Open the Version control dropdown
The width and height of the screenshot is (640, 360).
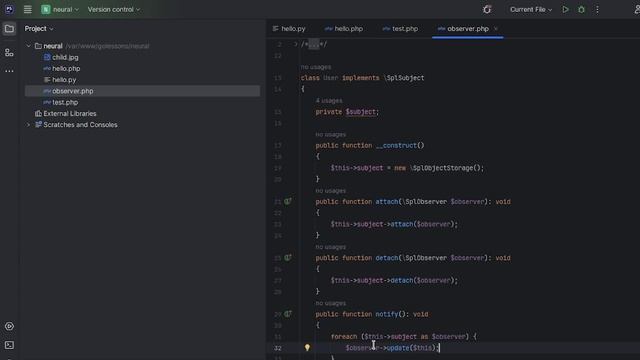point(113,9)
